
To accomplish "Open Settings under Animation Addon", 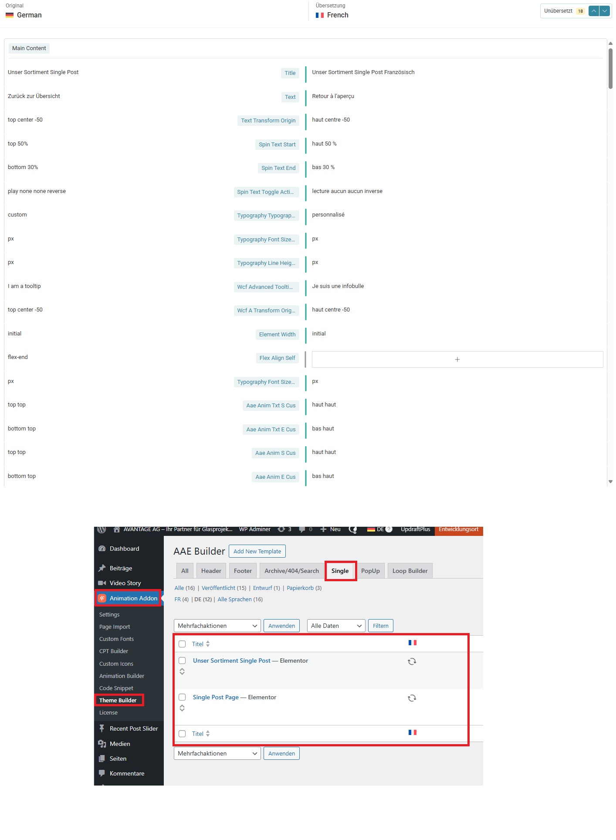I will (x=109, y=614).
